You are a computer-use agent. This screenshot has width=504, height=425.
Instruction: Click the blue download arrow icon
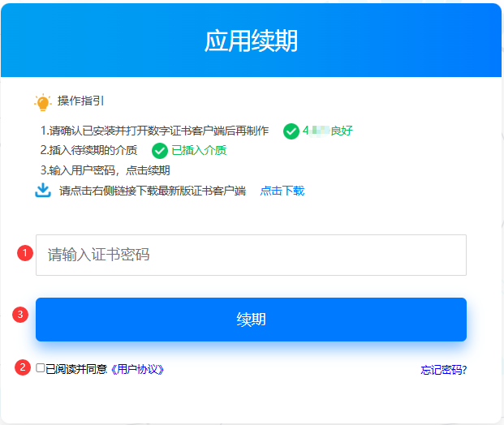(43, 191)
